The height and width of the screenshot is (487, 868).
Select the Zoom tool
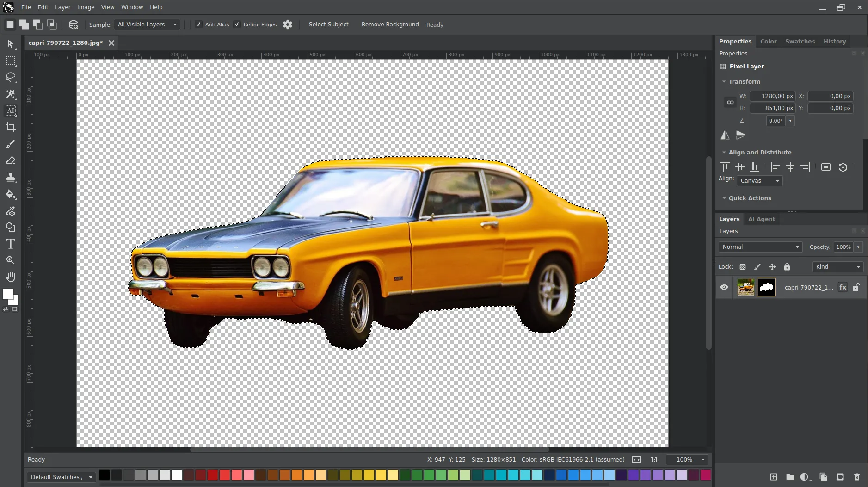11,260
